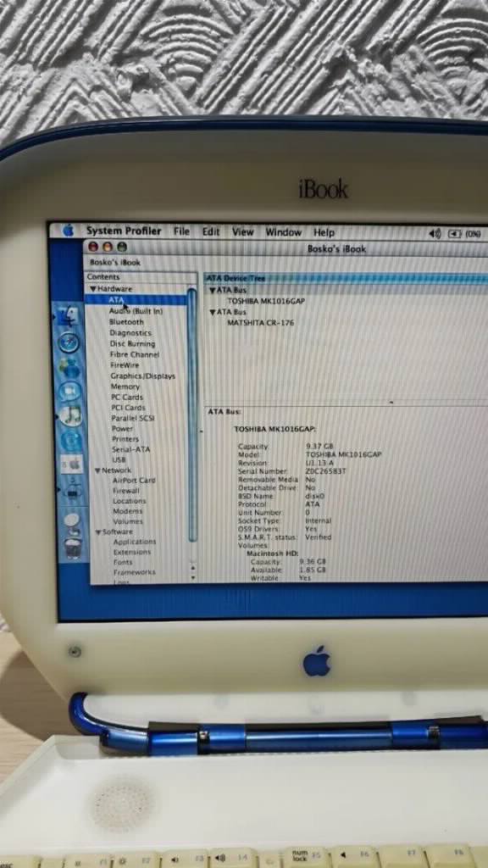488x868 pixels.
Task: Select Serial-ATA in the Contents list
Action: (130, 449)
